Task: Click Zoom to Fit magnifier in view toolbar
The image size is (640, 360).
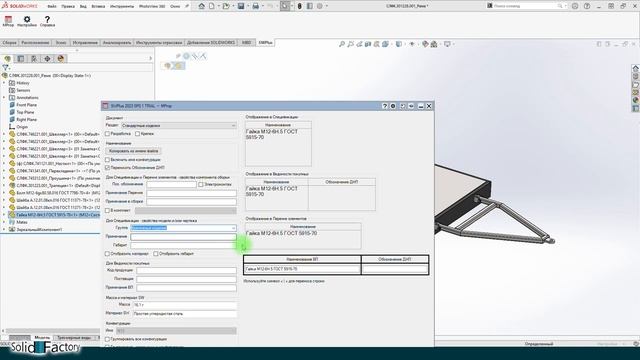Action: [x=342, y=44]
